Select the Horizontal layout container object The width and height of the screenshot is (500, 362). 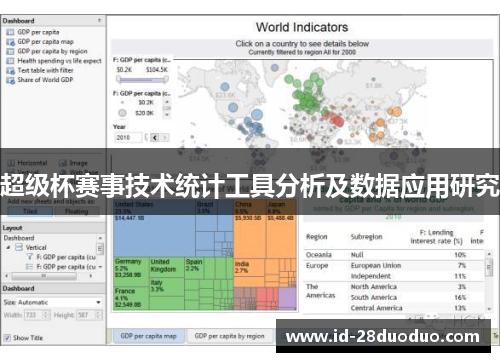27,163
